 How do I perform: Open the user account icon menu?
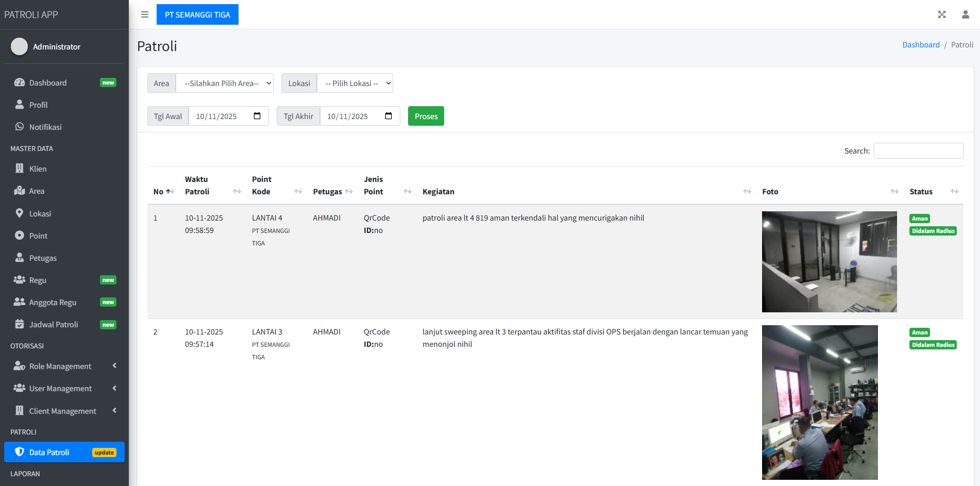point(965,14)
